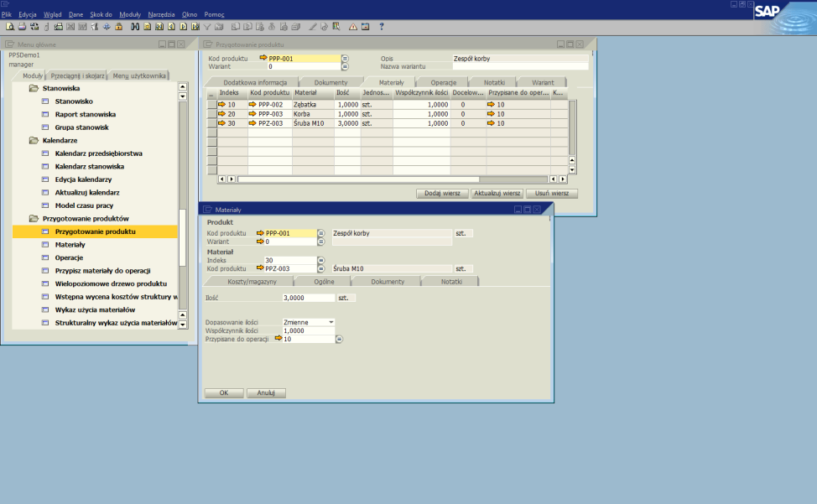Select the Śruba M10 cell in table

point(313,123)
